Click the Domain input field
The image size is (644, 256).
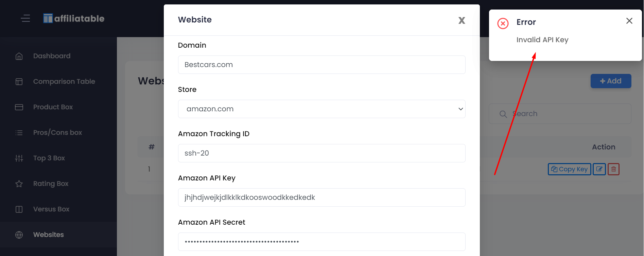point(321,65)
